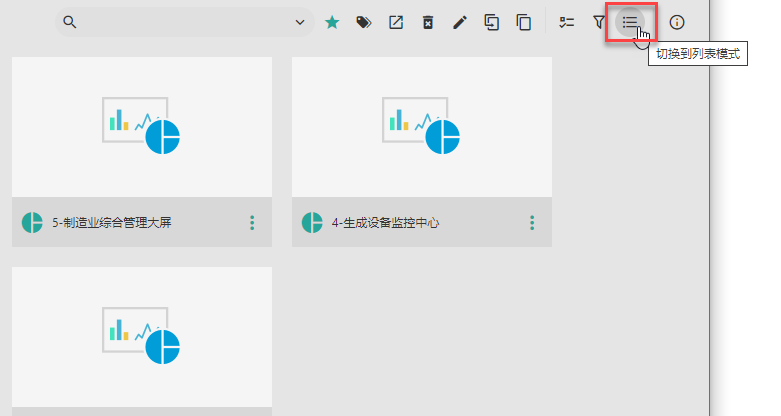Open the info panel icon
The width and height of the screenshot is (781, 416).
[677, 22]
